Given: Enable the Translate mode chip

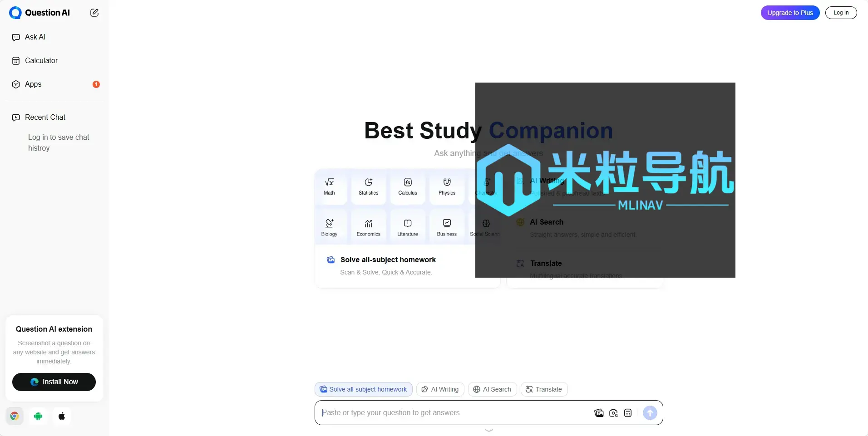Looking at the screenshot, I should click(x=544, y=389).
